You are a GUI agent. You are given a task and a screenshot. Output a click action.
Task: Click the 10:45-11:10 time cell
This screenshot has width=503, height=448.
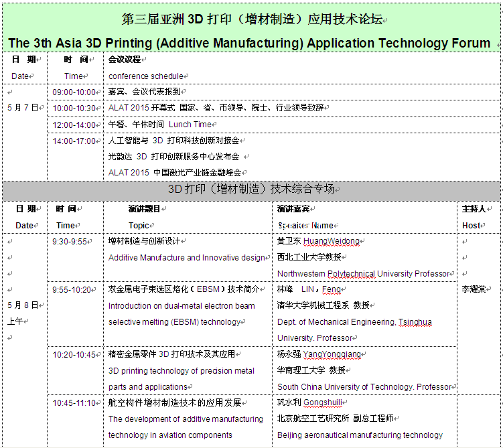click(74, 402)
